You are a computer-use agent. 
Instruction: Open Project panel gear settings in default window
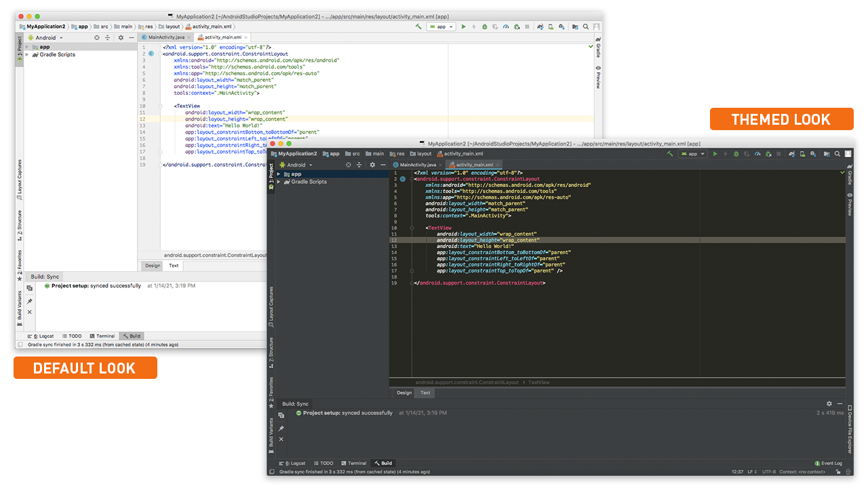121,38
